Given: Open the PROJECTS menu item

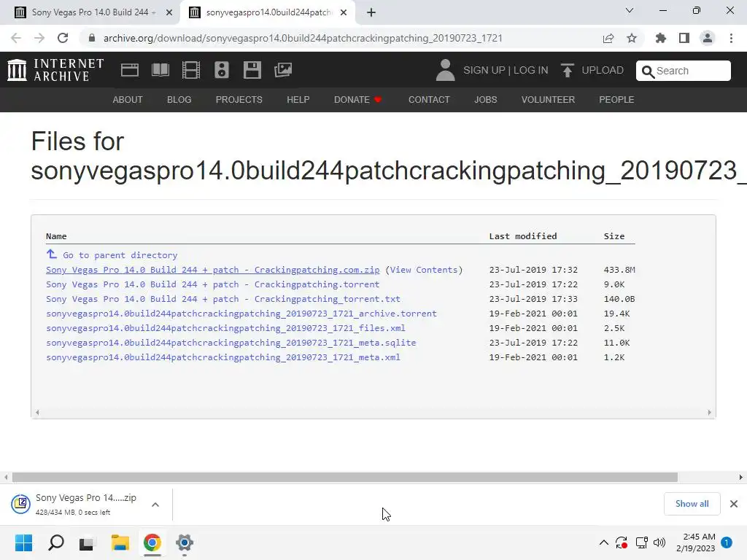Looking at the screenshot, I should point(239,99).
